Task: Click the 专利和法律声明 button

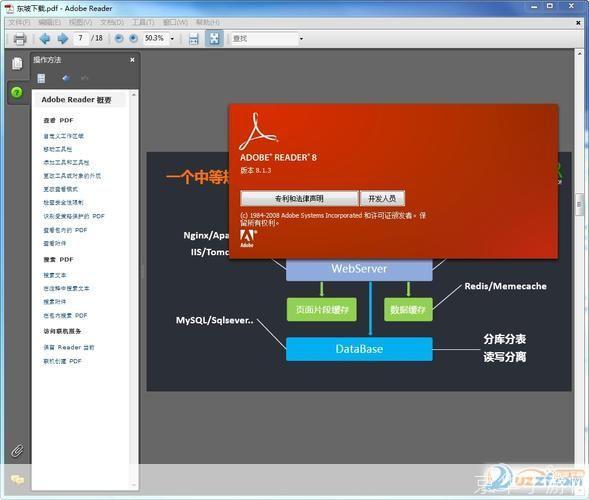Action: (x=299, y=198)
